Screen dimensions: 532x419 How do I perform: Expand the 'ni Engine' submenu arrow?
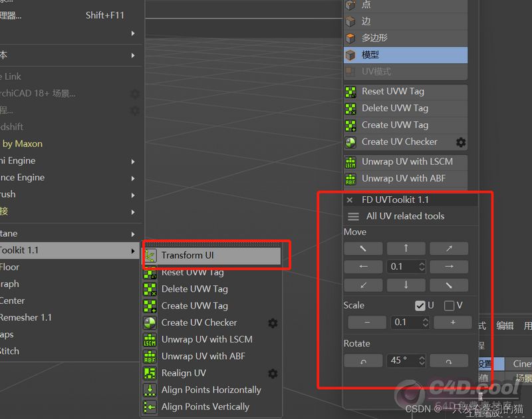click(x=132, y=162)
